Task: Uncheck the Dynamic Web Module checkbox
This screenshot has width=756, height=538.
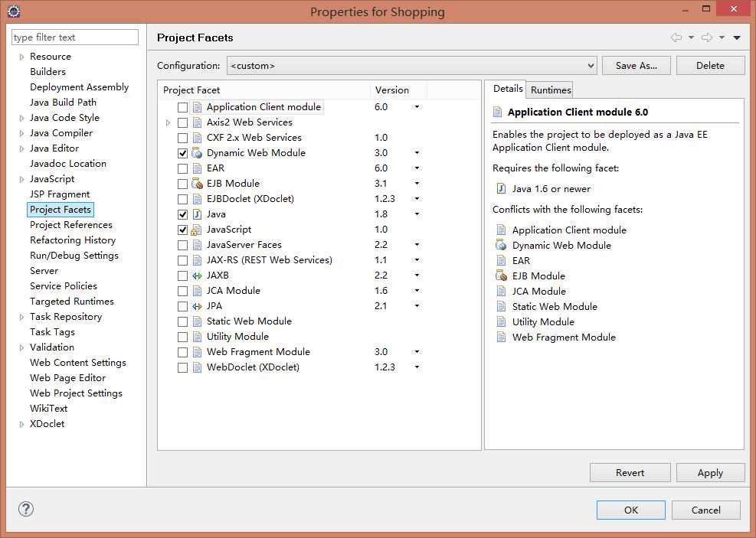Action: pyautogui.click(x=182, y=153)
